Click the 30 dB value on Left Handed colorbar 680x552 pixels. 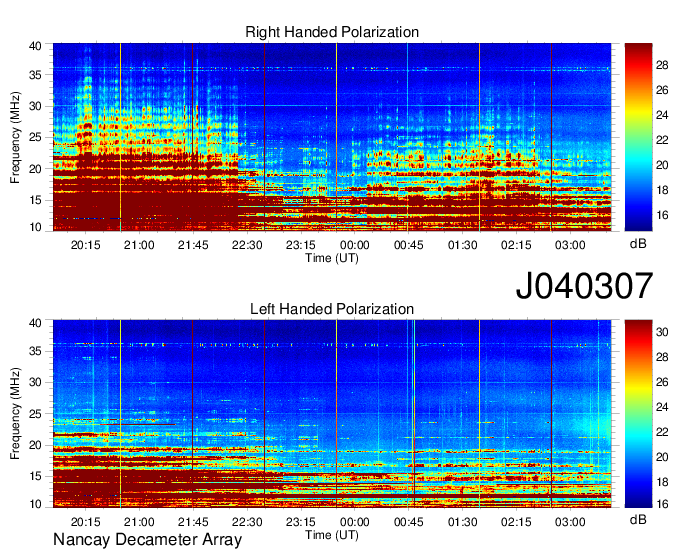pyautogui.click(x=662, y=332)
